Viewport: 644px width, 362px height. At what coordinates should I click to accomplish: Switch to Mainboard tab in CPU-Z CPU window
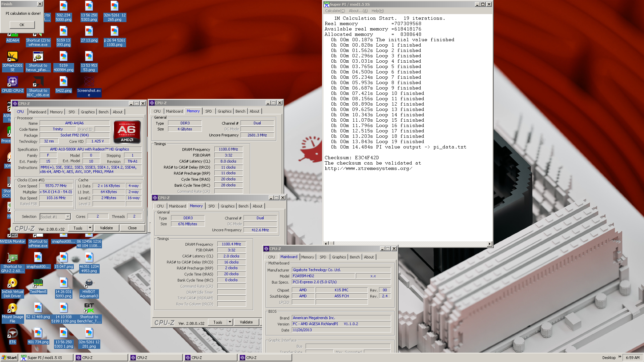pos(38,112)
